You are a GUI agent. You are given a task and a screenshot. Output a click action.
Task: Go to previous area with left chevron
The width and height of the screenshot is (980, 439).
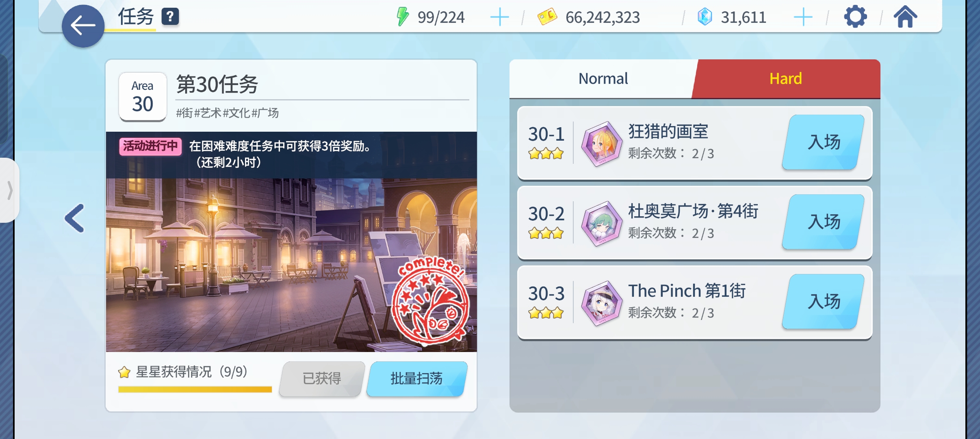point(75,218)
